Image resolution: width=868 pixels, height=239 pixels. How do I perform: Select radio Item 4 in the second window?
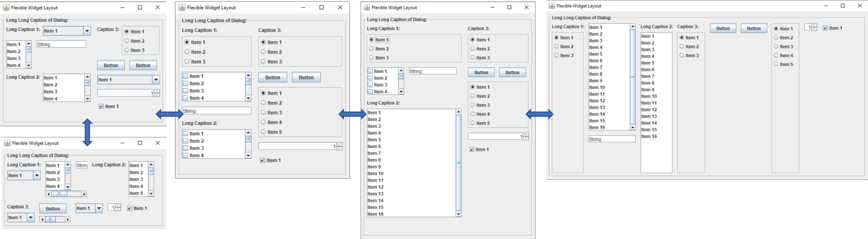(263, 122)
